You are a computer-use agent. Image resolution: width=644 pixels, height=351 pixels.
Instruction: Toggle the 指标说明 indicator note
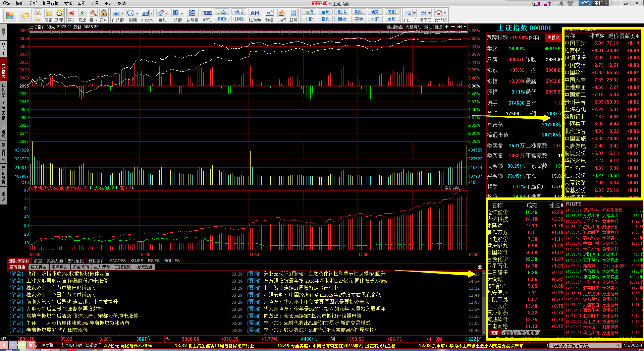(452, 188)
